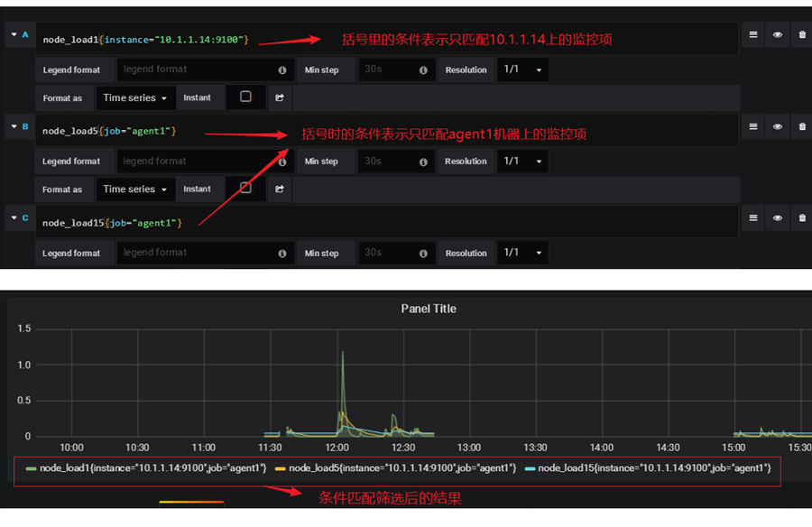This screenshot has height=527, width=812.
Task: Hide query B with the eye icon
Action: [778, 126]
